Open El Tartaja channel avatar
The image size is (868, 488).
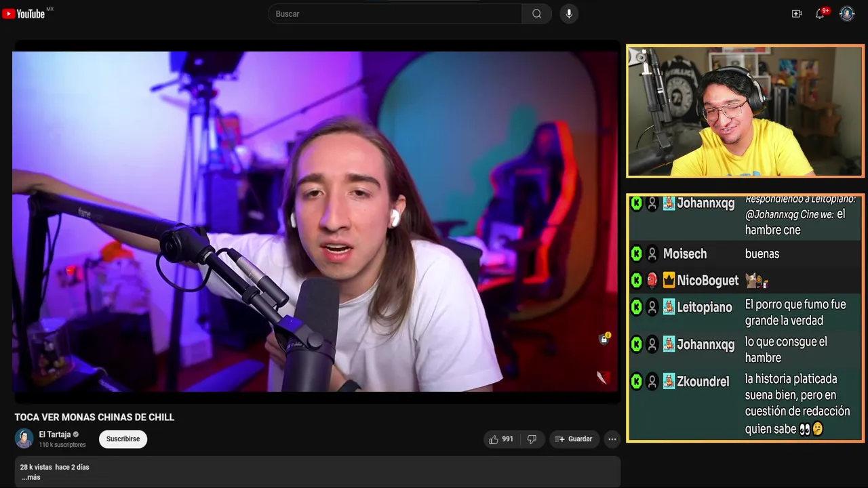[24, 439]
